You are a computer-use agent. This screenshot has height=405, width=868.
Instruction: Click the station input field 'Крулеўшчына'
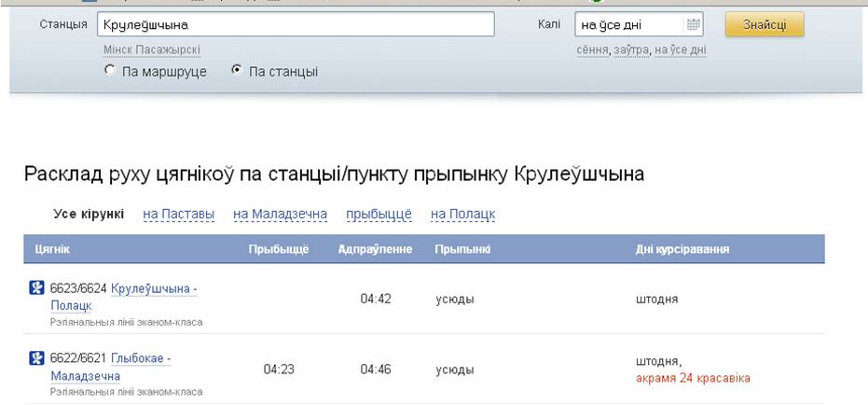[296, 25]
